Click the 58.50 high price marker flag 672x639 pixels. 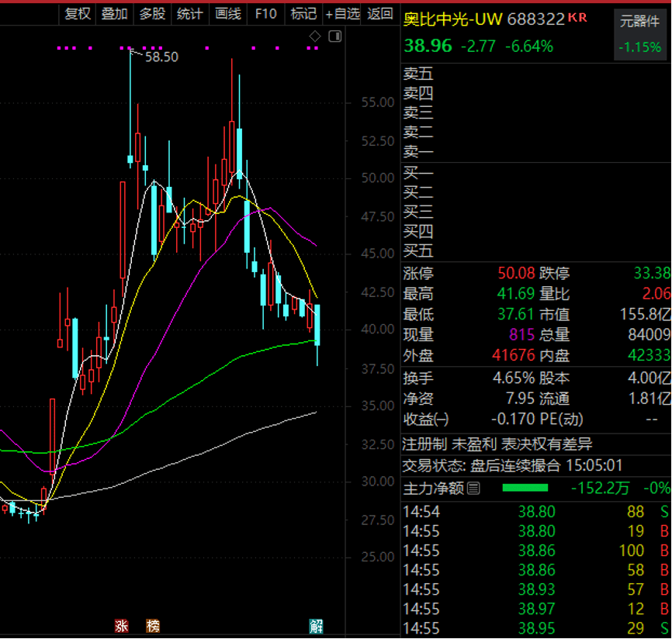[x=161, y=57]
